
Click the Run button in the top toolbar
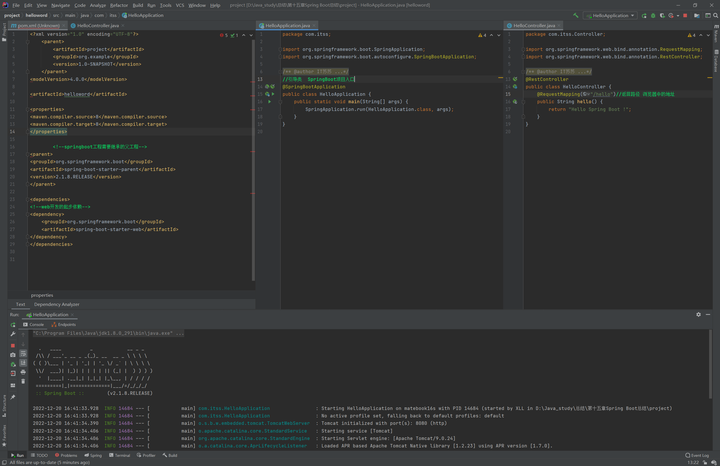pyautogui.click(x=643, y=16)
